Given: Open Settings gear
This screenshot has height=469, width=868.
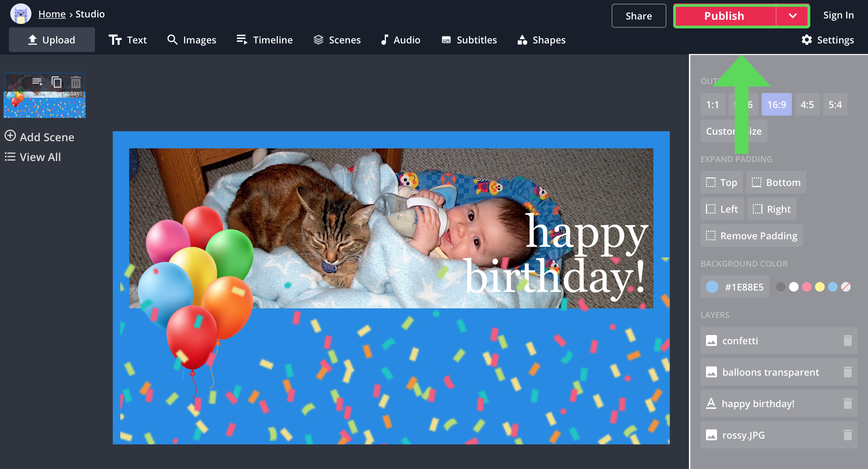Looking at the screenshot, I should [x=827, y=40].
